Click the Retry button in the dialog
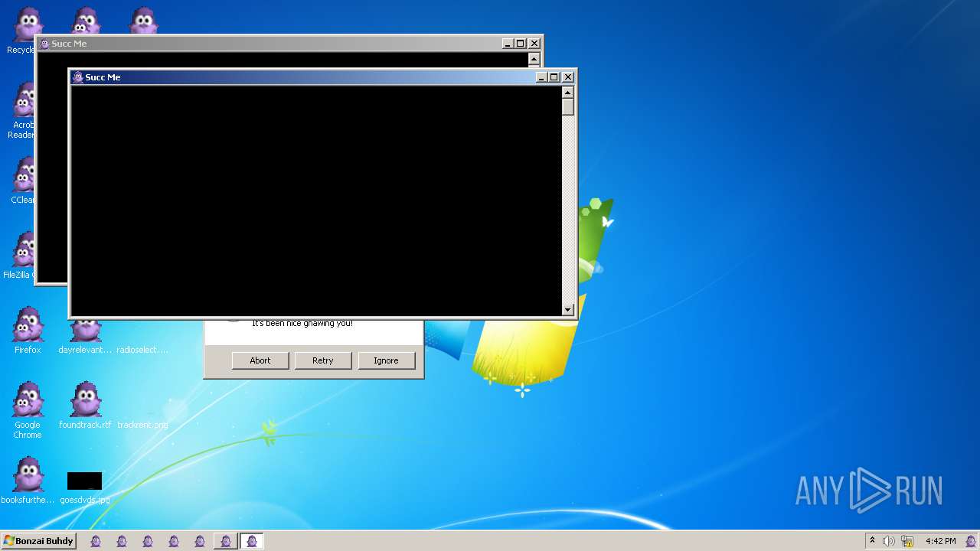Screen dimensions: 980x551 [x=323, y=360]
